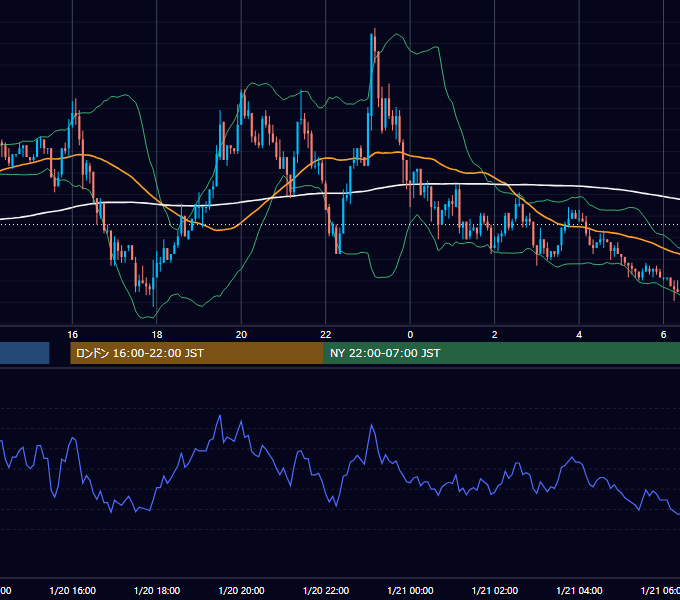Select the 16 hour label on upper axis
This screenshot has height=600, width=680.
72,335
